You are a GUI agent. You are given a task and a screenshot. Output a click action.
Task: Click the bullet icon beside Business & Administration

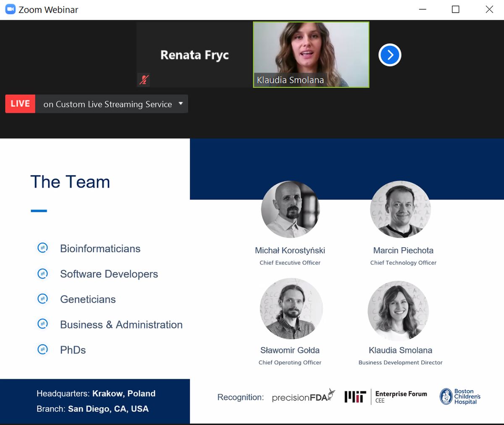click(x=43, y=324)
